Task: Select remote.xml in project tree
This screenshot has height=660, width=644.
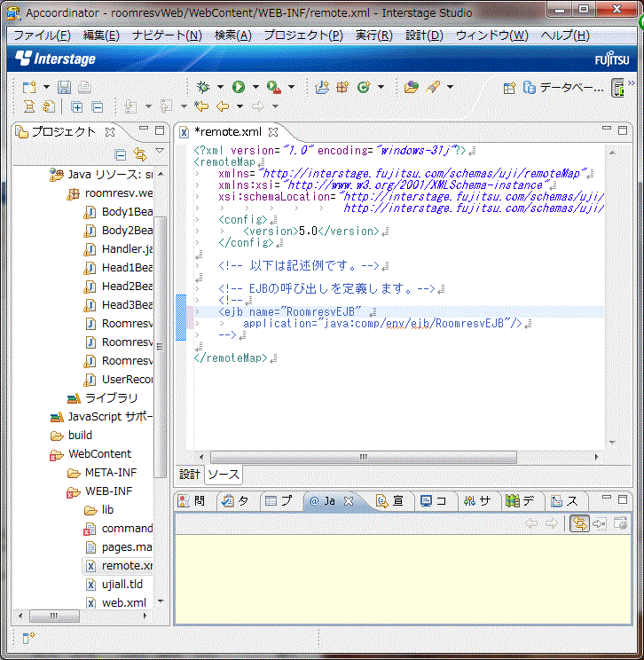Action: (x=119, y=566)
